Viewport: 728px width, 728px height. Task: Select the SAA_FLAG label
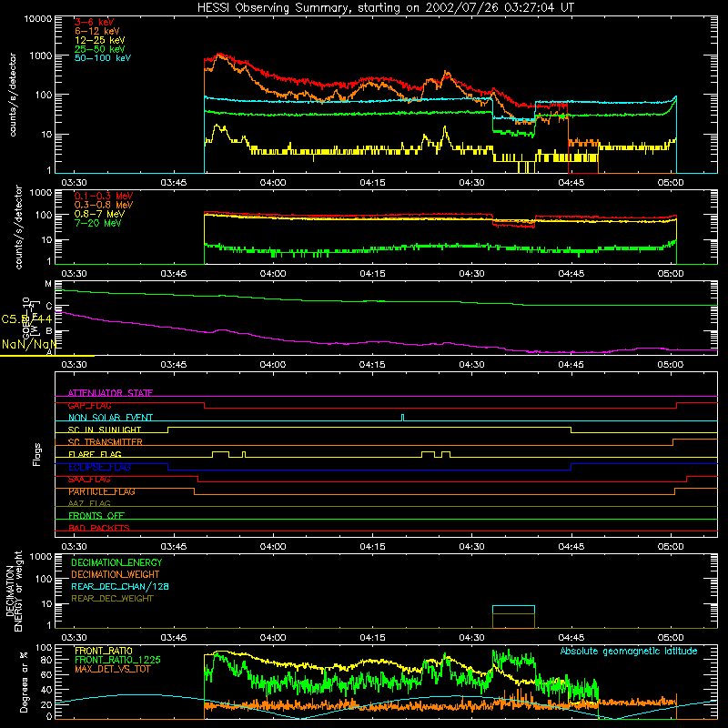coord(89,480)
